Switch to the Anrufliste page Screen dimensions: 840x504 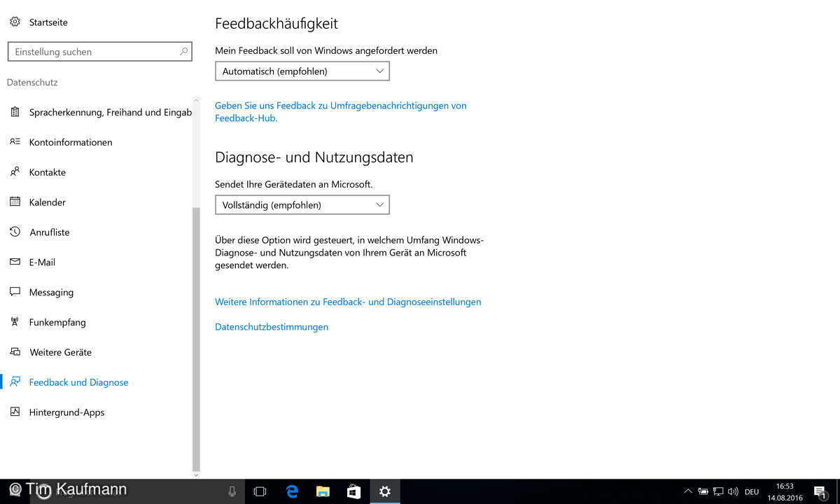50,232
